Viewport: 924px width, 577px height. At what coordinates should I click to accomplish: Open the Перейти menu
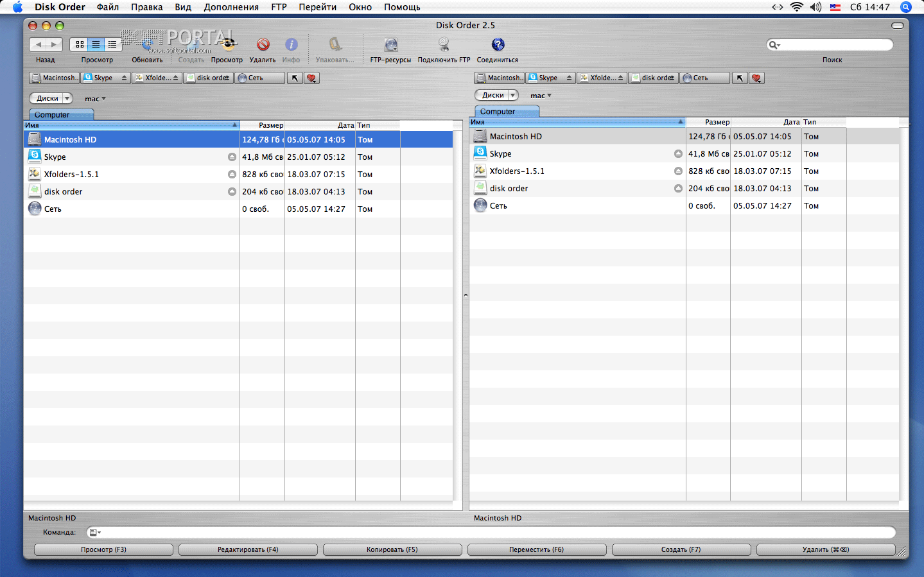[x=317, y=7]
